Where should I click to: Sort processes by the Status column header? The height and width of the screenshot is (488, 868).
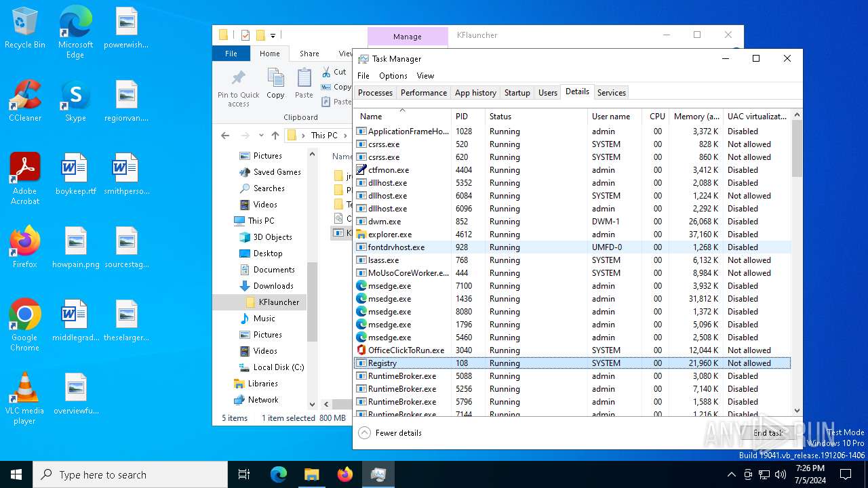(536, 117)
